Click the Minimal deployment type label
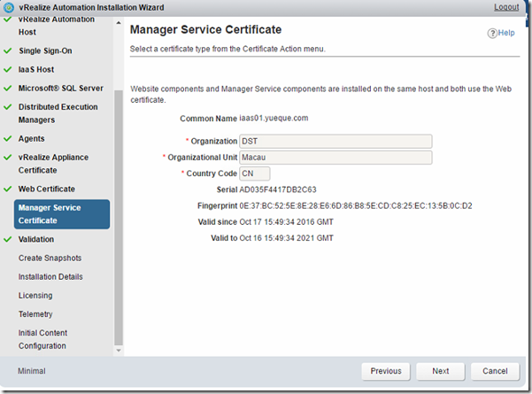The height and width of the screenshot is (394, 532). [32, 371]
